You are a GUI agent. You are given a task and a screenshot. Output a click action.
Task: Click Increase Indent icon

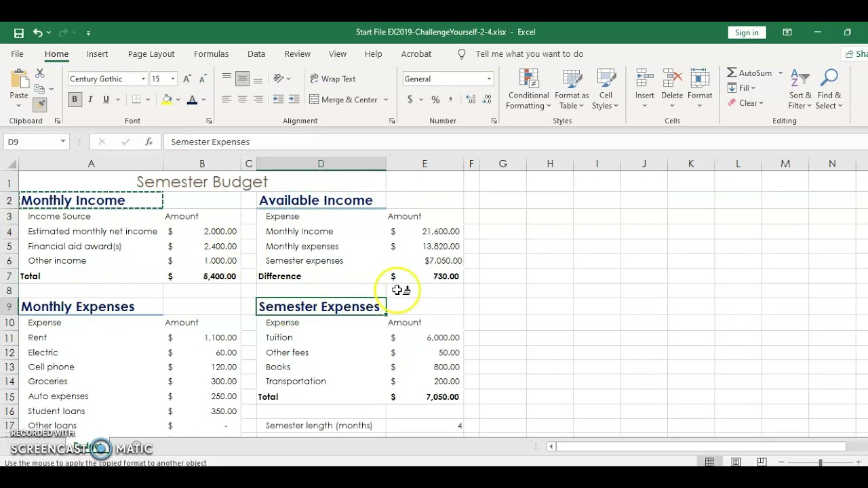pyautogui.click(x=294, y=100)
